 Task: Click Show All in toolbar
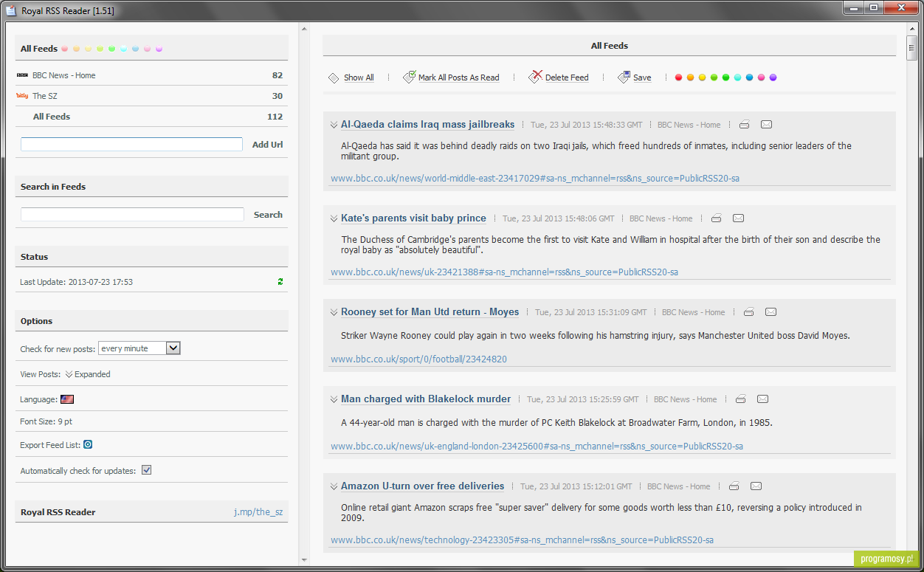click(359, 77)
